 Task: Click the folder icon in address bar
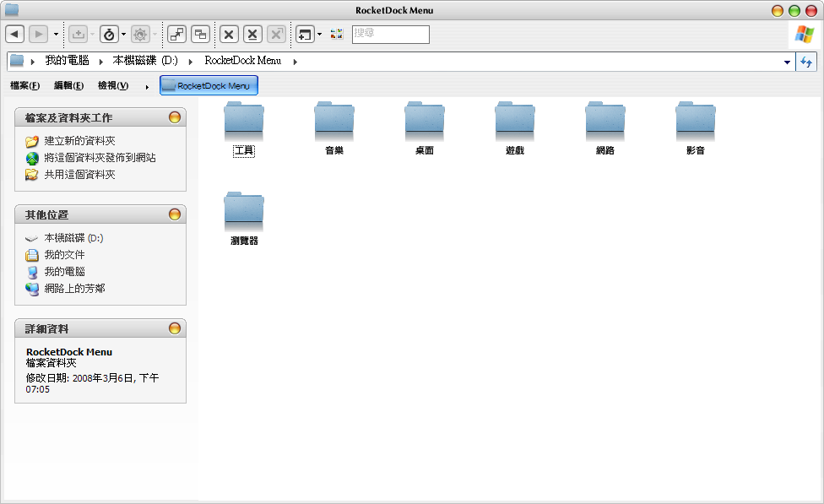tap(17, 61)
